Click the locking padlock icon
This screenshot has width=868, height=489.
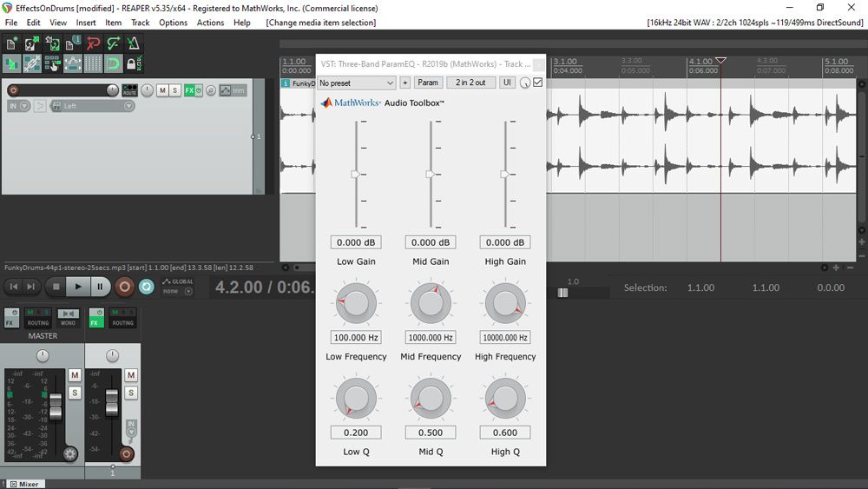(133, 63)
